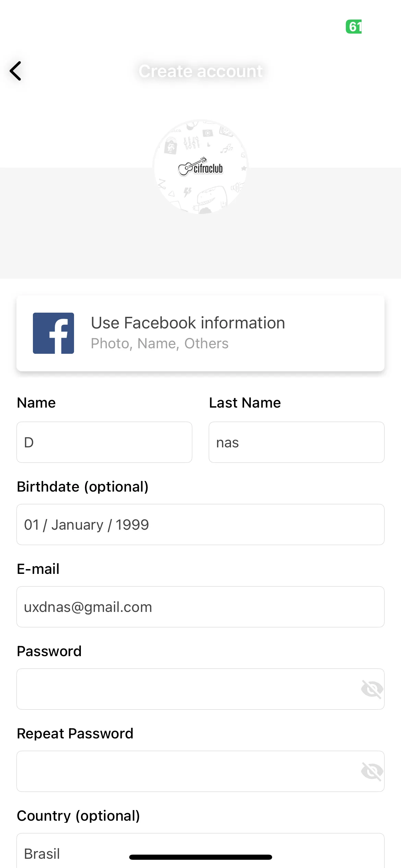This screenshot has width=401, height=868.
Task: Tap the Birthdate (optional) label
Action: click(x=83, y=487)
